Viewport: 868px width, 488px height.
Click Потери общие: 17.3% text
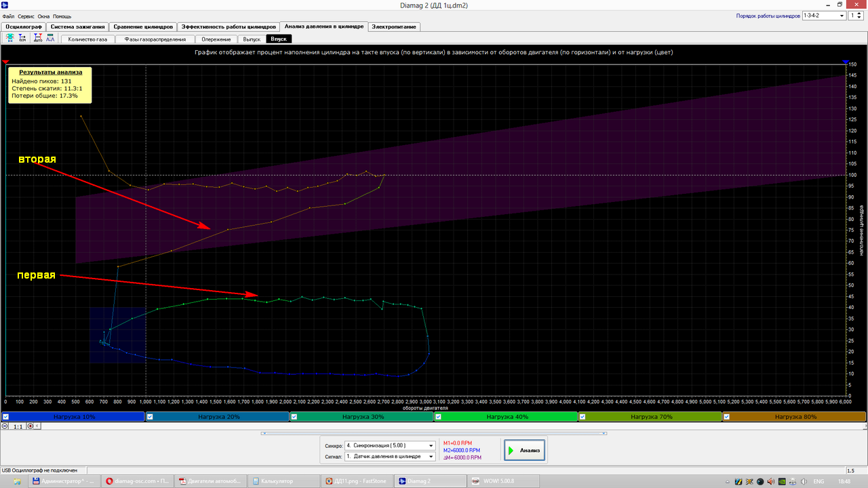point(44,96)
